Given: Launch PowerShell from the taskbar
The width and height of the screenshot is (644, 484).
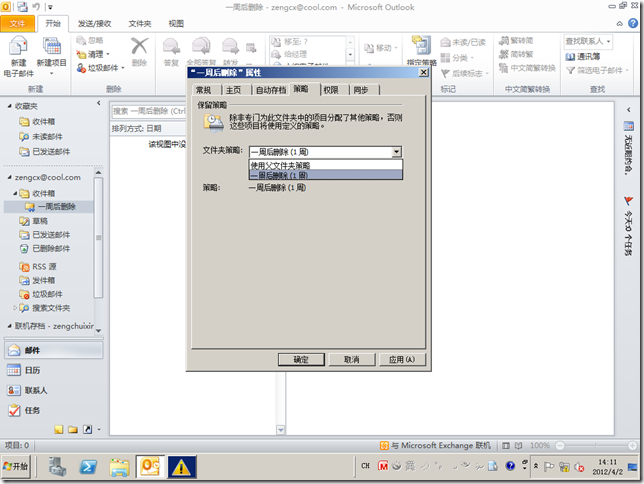Looking at the screenshot, I should point(88,466).
